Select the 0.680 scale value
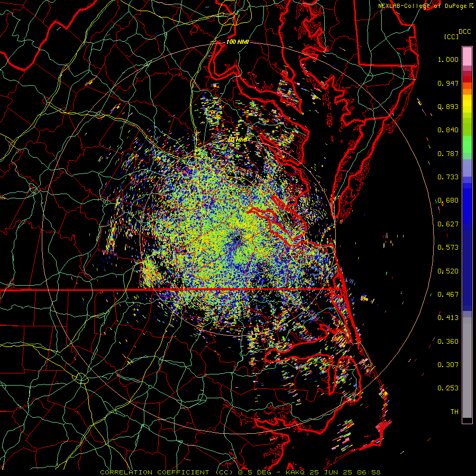The height and width of the screenshot is (476, 476). 448,200
